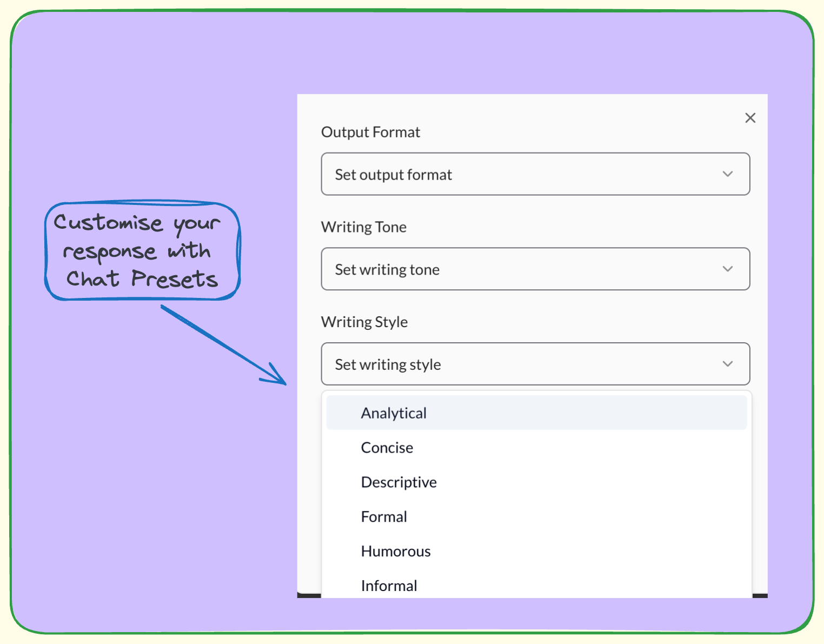824x644 pixels.
Task: Click the Writing Style section label
Action: (364, 322)
